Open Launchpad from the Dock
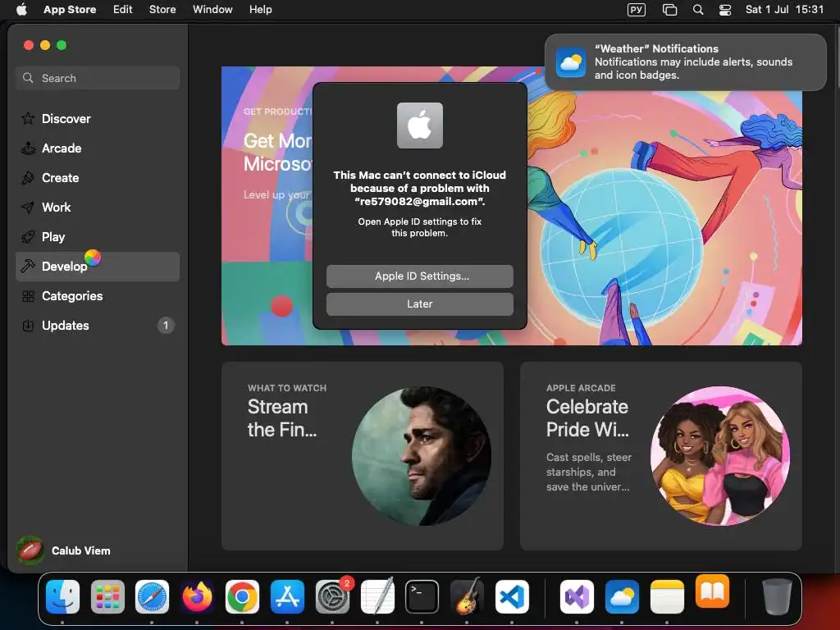Viewport: 840px width, 630px height. (x=107, y=596)
